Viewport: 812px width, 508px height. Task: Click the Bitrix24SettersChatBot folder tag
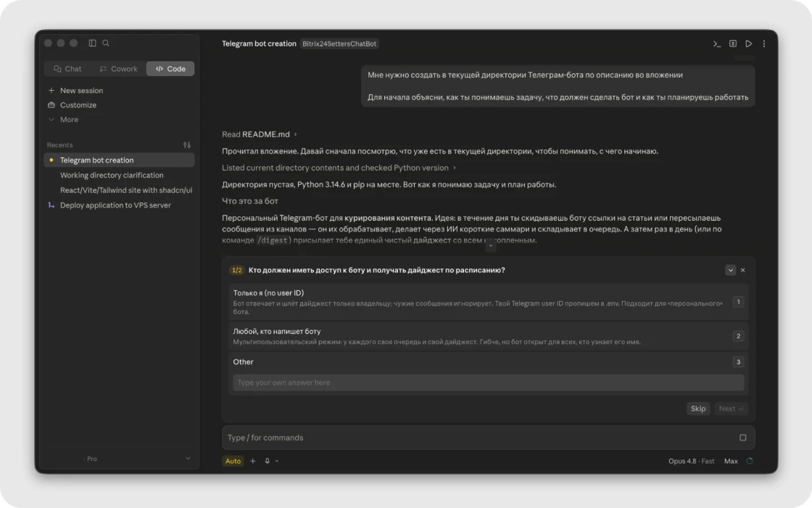[339, 44]
